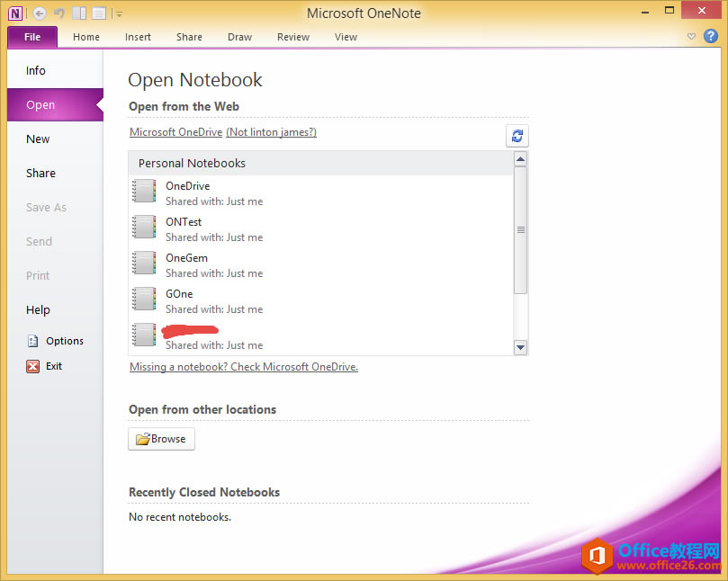Click the Help question mark icon

point(710,36)
